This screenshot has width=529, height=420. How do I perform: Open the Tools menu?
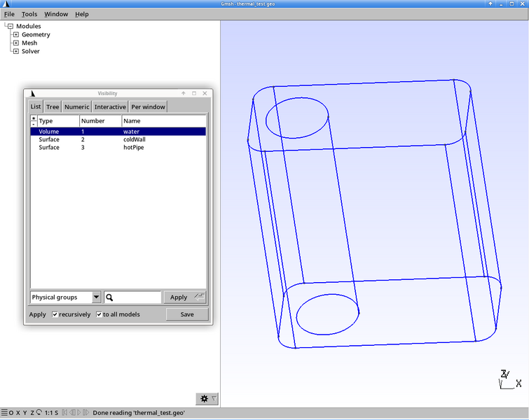29,14
